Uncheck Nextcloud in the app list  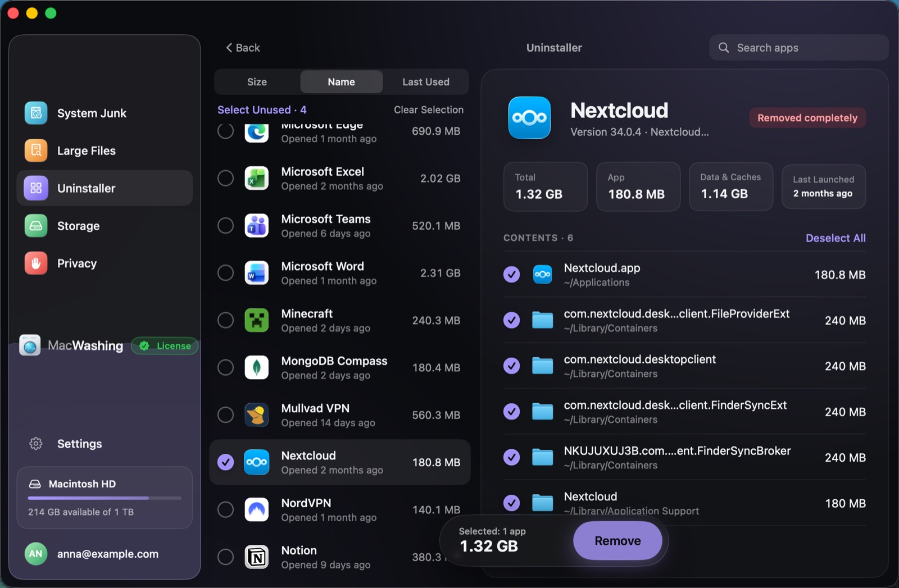click(226, 462)
